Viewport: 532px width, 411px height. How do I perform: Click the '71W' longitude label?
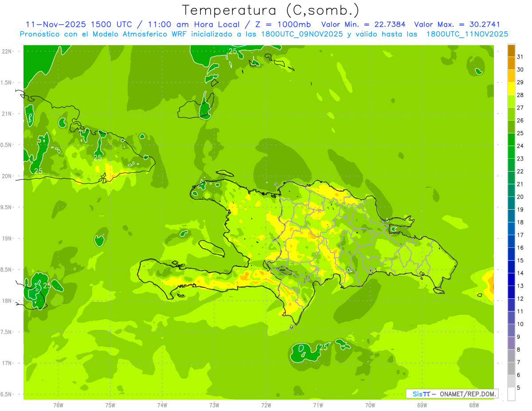(318, 405)
